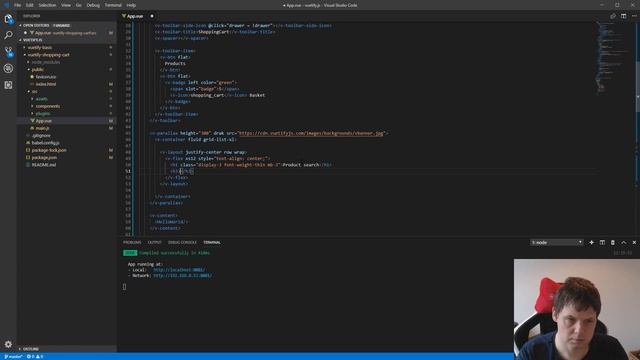Image resolution: width=640 pixels, height=360 pixels.
Task: Open the Edit menu
Action: coord(29,5)
